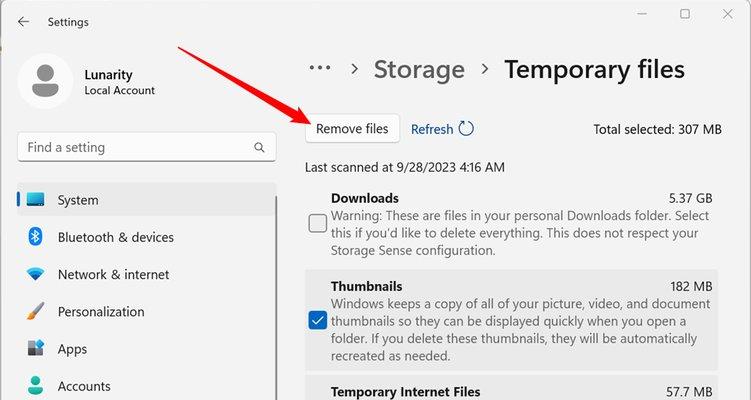Image resolution: width=751 pixels, height=400 pixels.
Task: Open System via its monitor icon
Action: pyautogui.click(x=35, y=199)
